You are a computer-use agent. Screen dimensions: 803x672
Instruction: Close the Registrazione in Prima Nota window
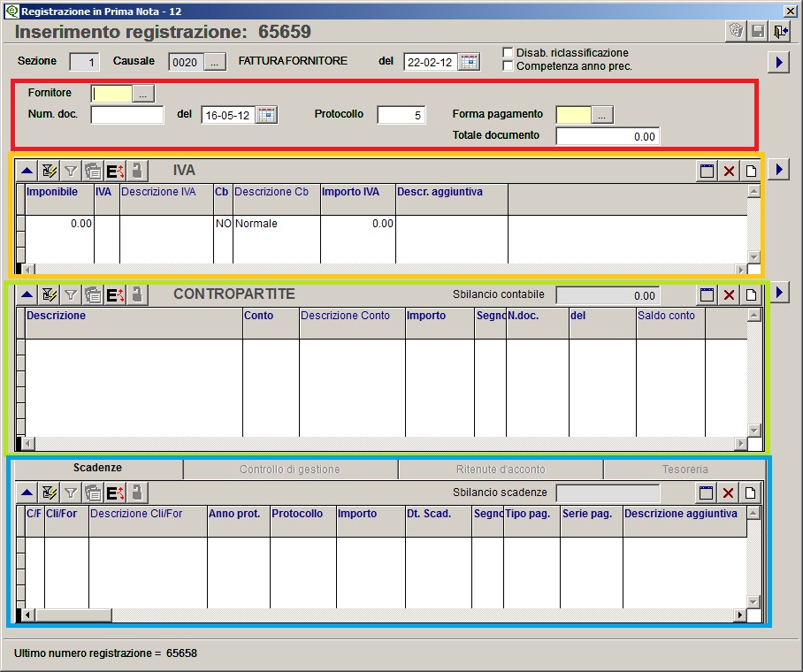[791, 11]
